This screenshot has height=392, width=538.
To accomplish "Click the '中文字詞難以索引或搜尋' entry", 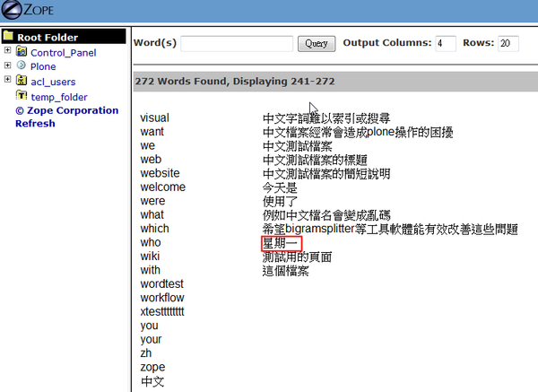I will (x=326, y=118).
